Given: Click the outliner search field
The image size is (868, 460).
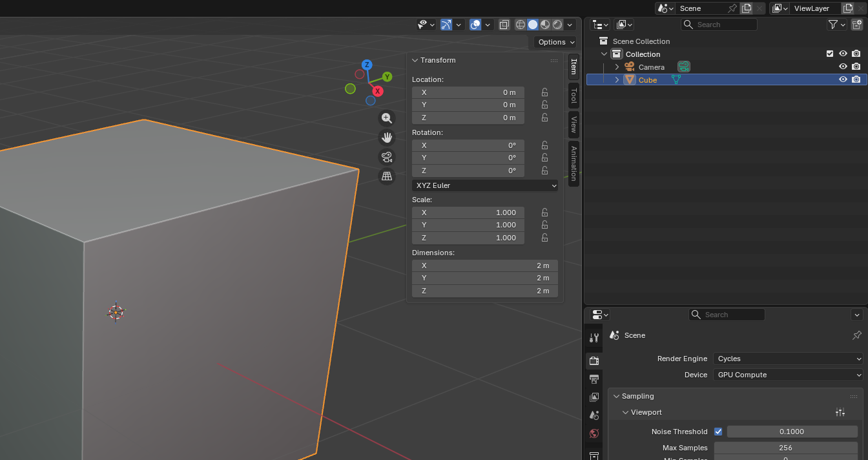Looking at the screenshot, I should coord(725,25).
